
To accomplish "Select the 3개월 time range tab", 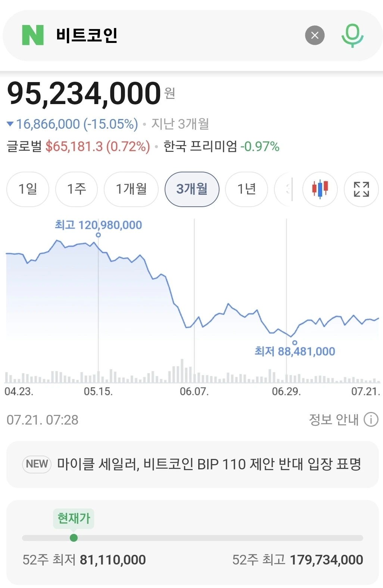I will tap(192, 189).
